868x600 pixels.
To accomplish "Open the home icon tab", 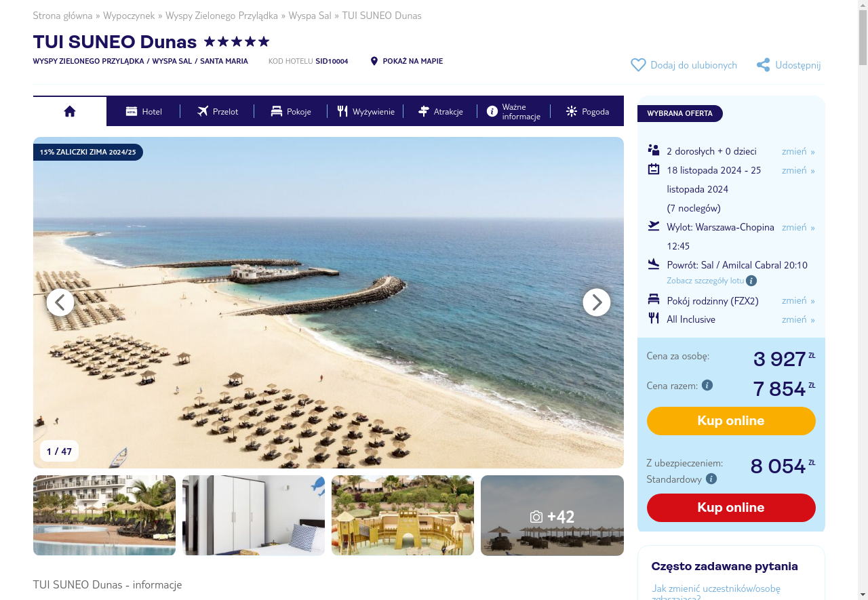I will coord(70,111).
